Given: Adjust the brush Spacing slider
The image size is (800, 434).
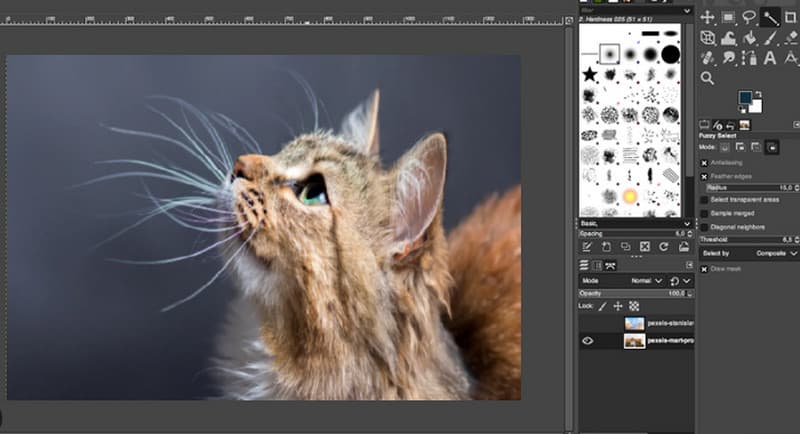Looking at the screenshot, I should (636, 234).
